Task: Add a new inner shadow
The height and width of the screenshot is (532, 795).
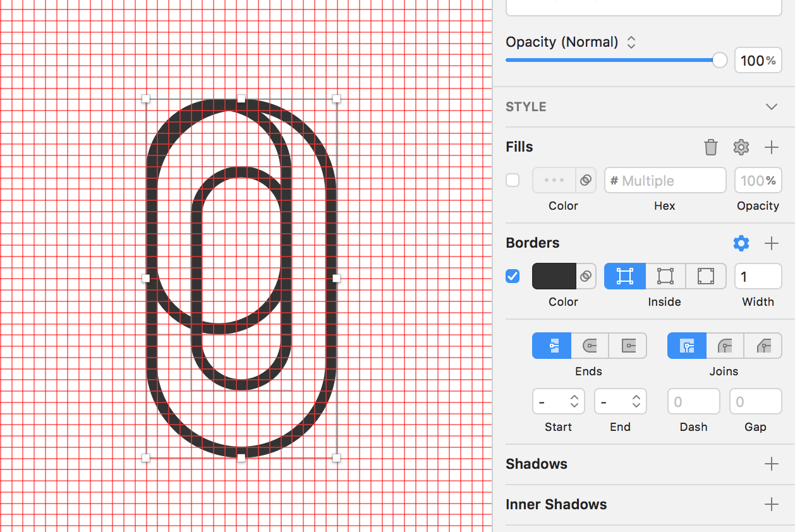Action: [772, 504]
